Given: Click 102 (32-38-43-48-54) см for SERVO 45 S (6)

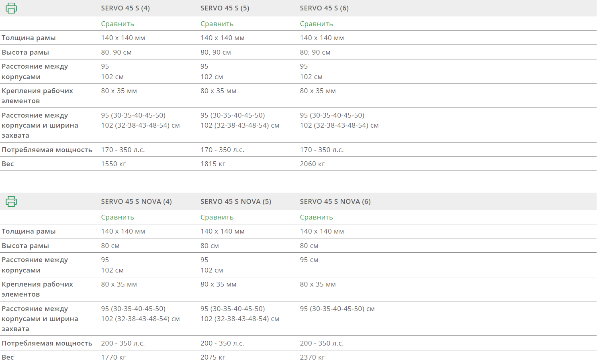Looking at the screenshot, I should (x=339, y=125).
